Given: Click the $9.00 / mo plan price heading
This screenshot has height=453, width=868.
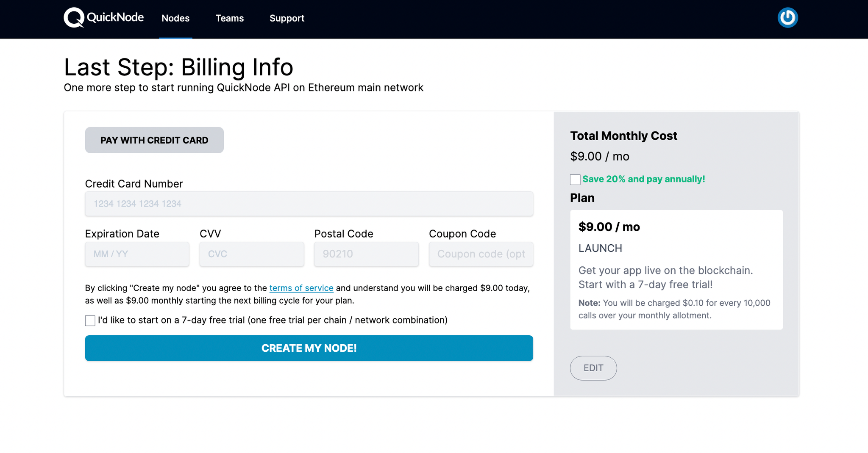Looking at the screenshot, I should point(609,227).
